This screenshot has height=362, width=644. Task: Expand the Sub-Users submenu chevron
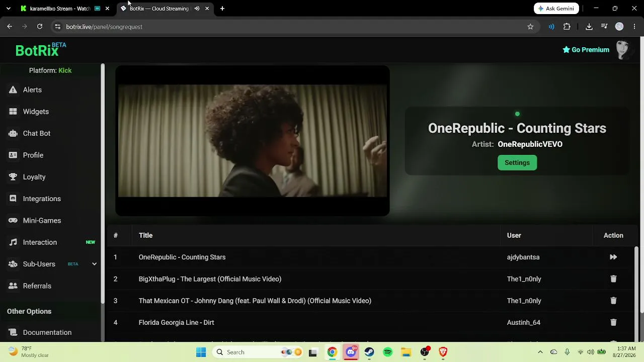pyautogui.click(x=94, y=264)
